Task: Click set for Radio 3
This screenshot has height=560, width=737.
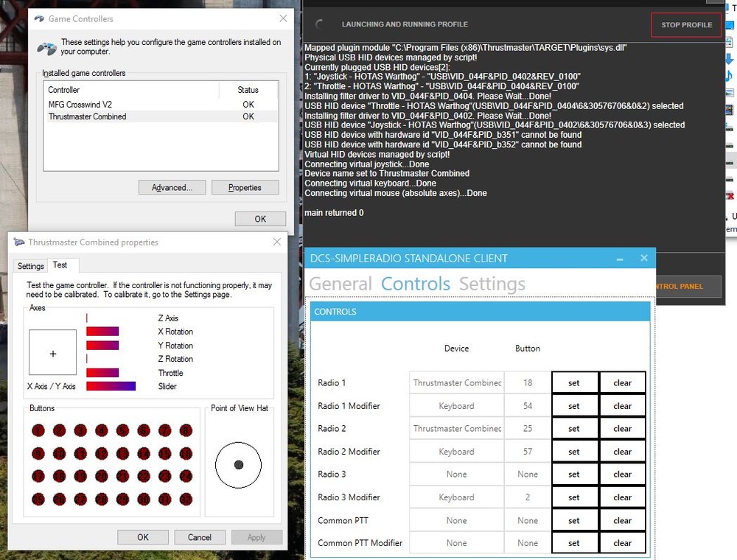Action: pyautogui.click(x=574, y=475)
